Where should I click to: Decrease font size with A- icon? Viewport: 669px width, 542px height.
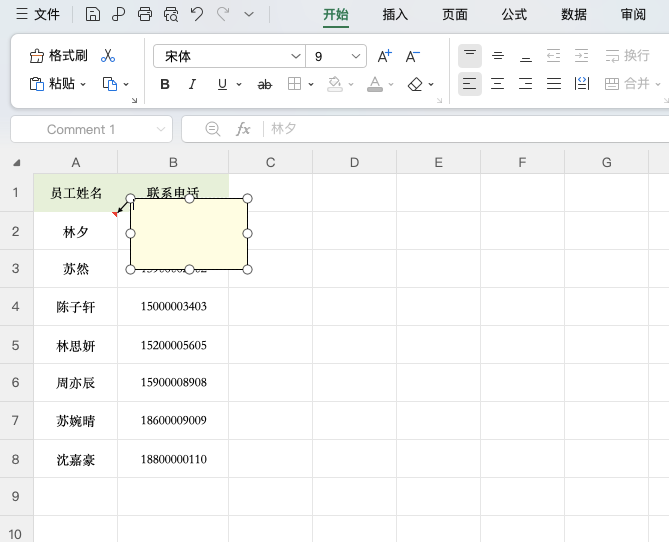pyautogui.click(x=413, y=56)
